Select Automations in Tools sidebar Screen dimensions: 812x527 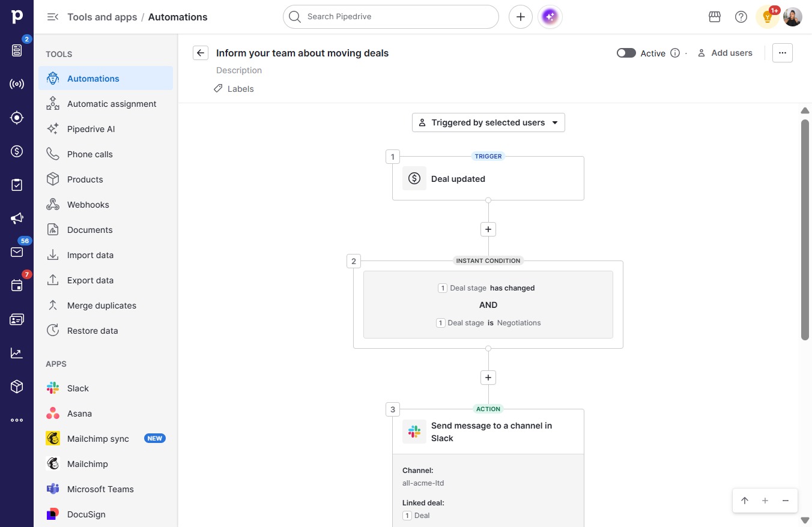[106, 79]
